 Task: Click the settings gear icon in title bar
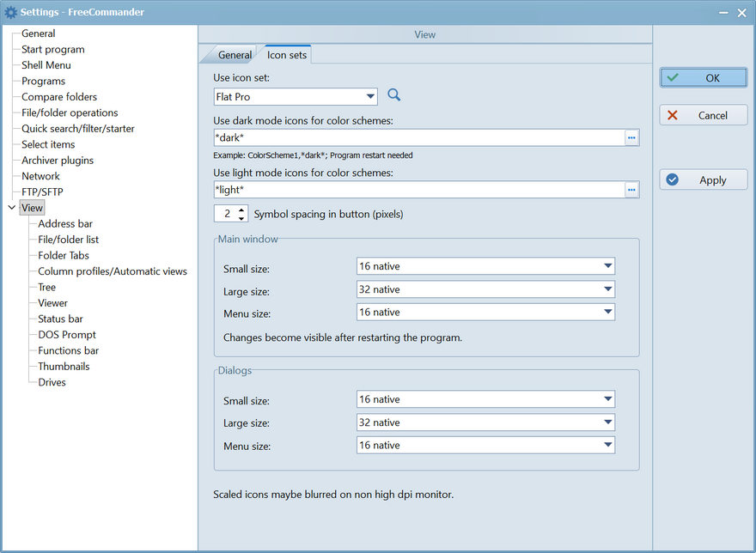click(x=11, y=12)
